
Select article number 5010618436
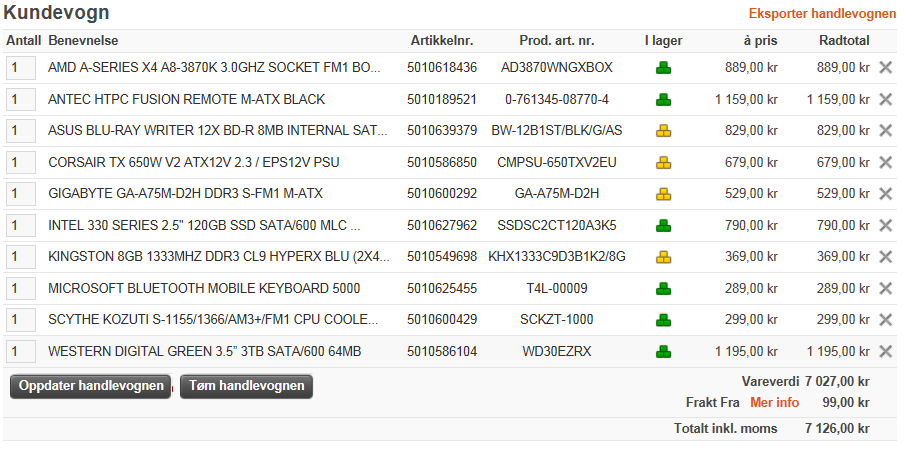coord(442,68)
